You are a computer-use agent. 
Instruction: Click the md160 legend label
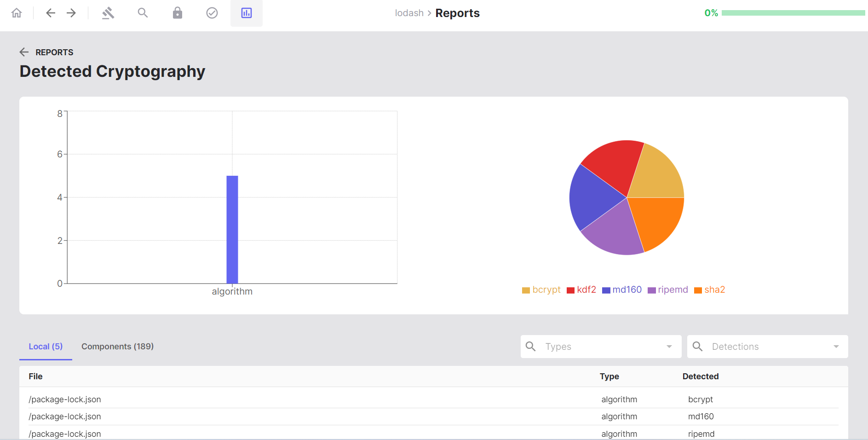627,289
